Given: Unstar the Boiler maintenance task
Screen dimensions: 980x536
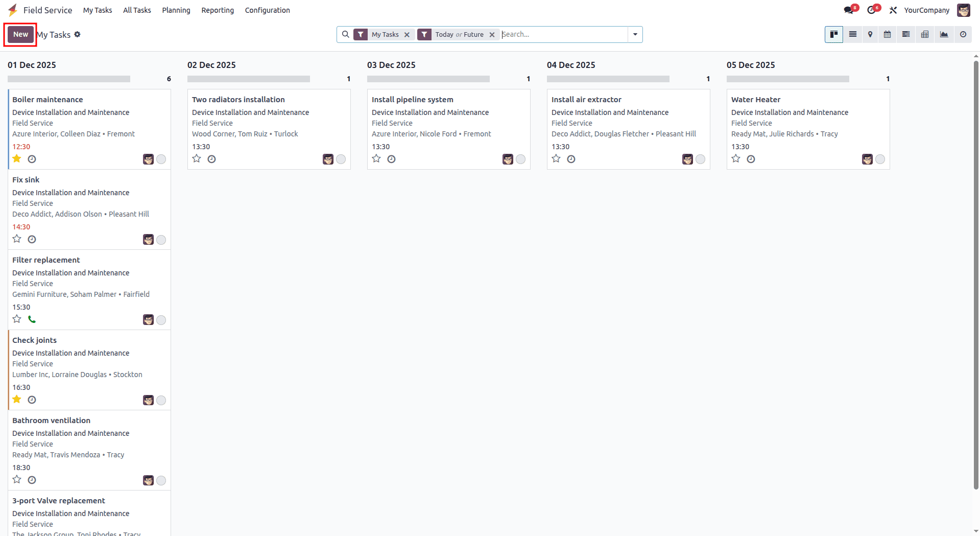Looking at the screenshot, I should pyautogui.click(x=16, y=159).
